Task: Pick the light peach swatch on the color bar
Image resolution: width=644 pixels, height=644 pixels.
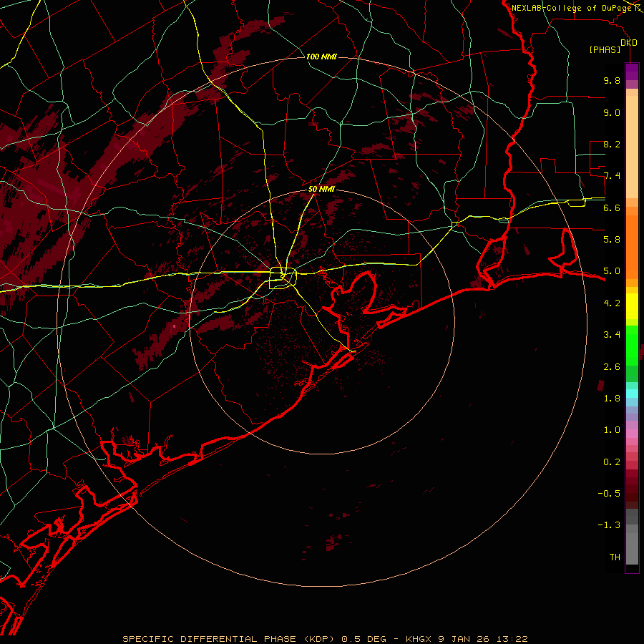Action: pos(632,148)
